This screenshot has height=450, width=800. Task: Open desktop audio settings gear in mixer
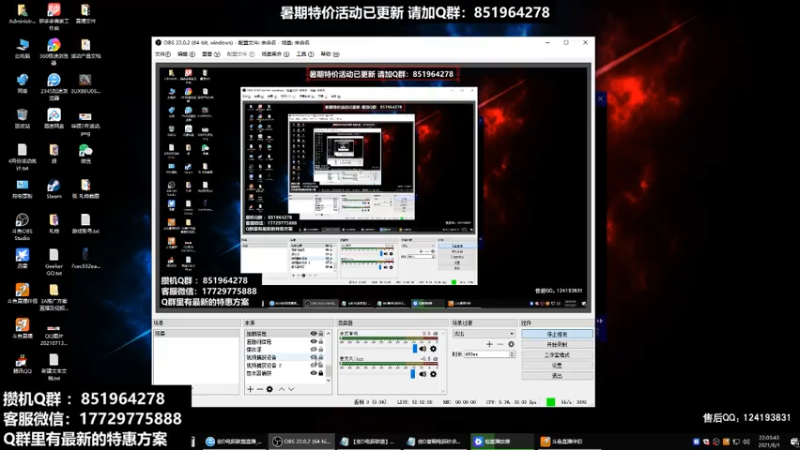click(x=433, y=349)
